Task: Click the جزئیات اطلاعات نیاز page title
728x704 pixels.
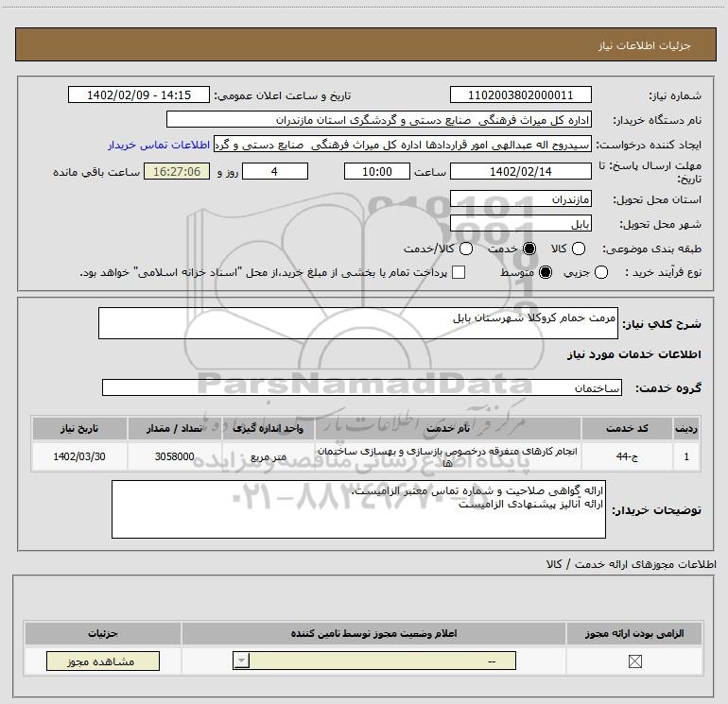Action: [x=645, y=45]
